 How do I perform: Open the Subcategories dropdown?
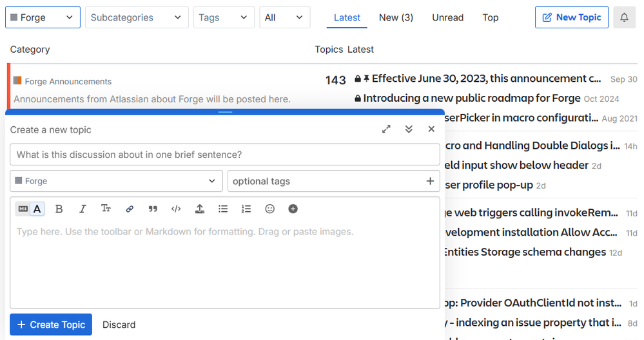pos(137,17)
